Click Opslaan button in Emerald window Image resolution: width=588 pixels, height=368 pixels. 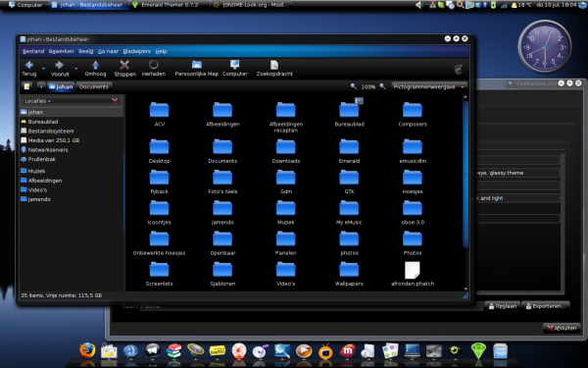pos(502,306)
